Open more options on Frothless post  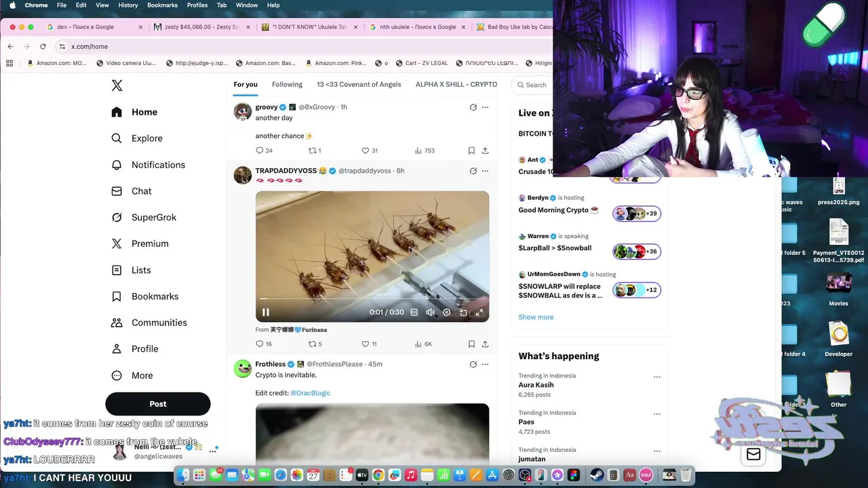click(485, 364)
